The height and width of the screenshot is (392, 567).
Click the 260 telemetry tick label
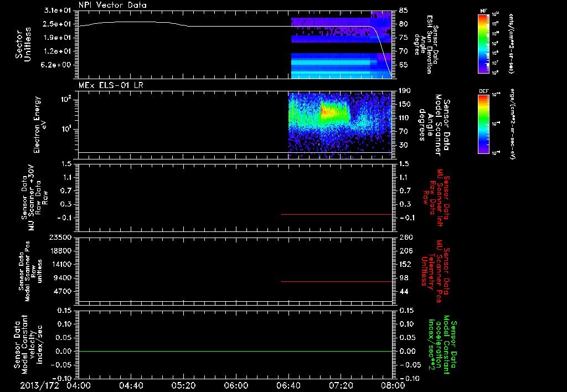(405, 237)
